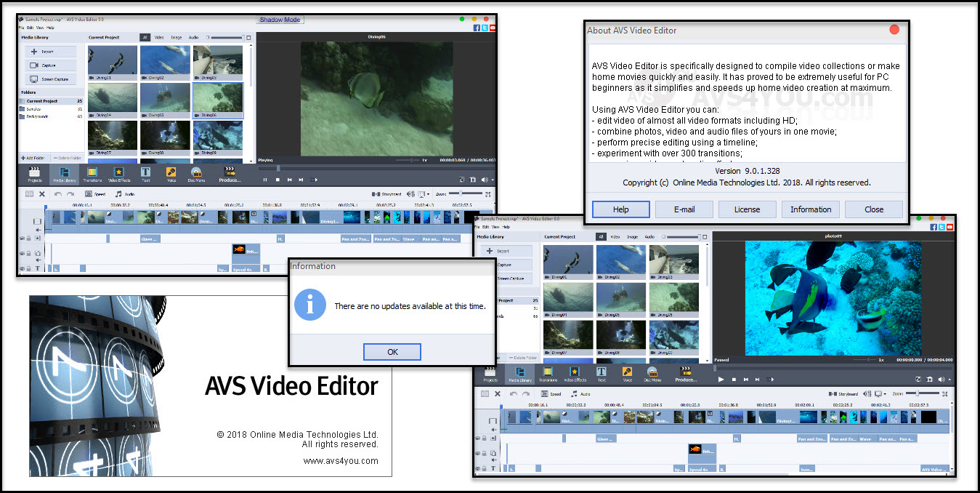Toggle the text track eye in upper-left timeline
The height and width of the screenshot is (493, 980).
[x=22, y=268]
